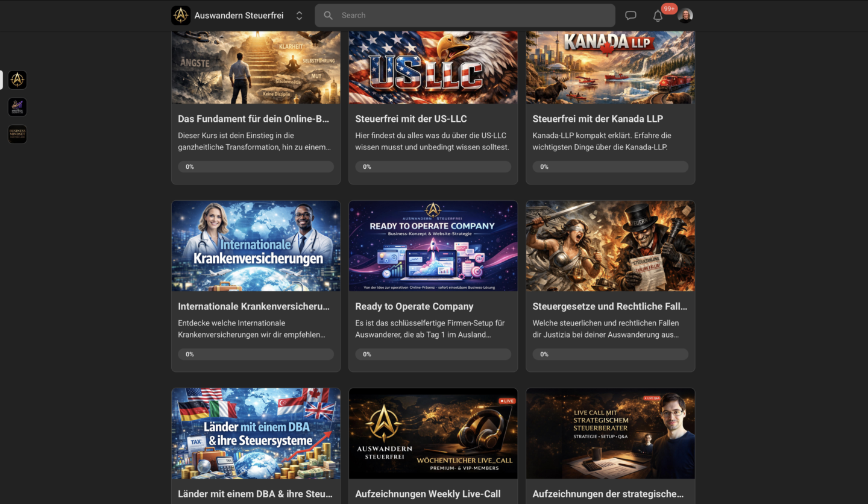Open the US LLC eagle thumbnail

(x=433, y=68)
